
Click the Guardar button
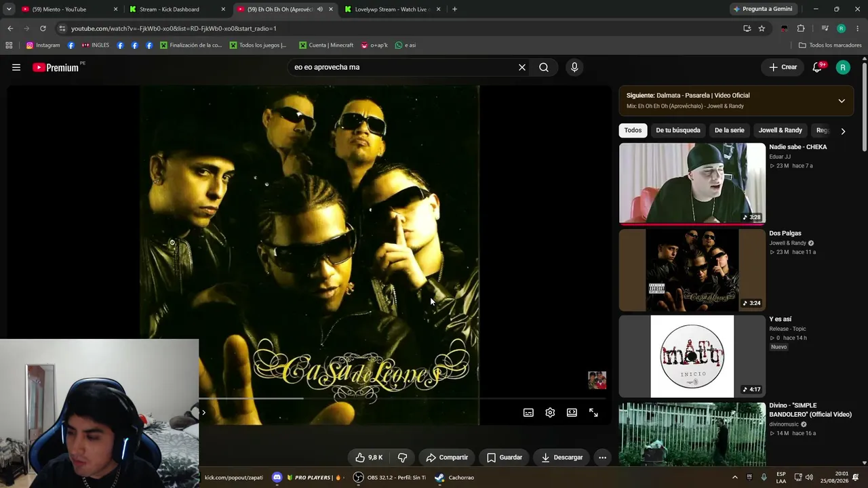click(505, 457)
